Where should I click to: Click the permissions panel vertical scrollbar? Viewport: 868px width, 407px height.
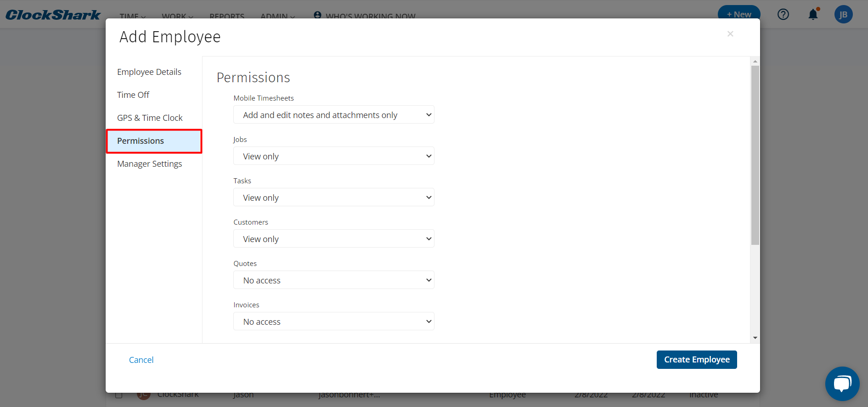click(x=755, y=155)
